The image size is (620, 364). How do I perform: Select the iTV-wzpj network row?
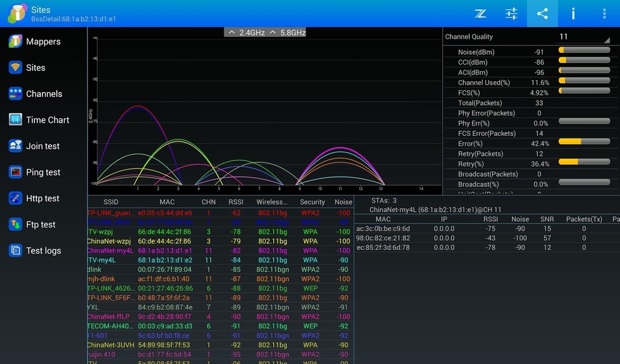pyautogui.click(x=220, y=232)
